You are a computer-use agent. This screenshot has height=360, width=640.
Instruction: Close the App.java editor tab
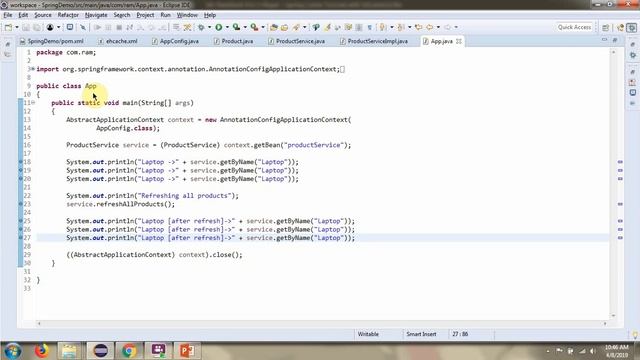coord(459,41)
